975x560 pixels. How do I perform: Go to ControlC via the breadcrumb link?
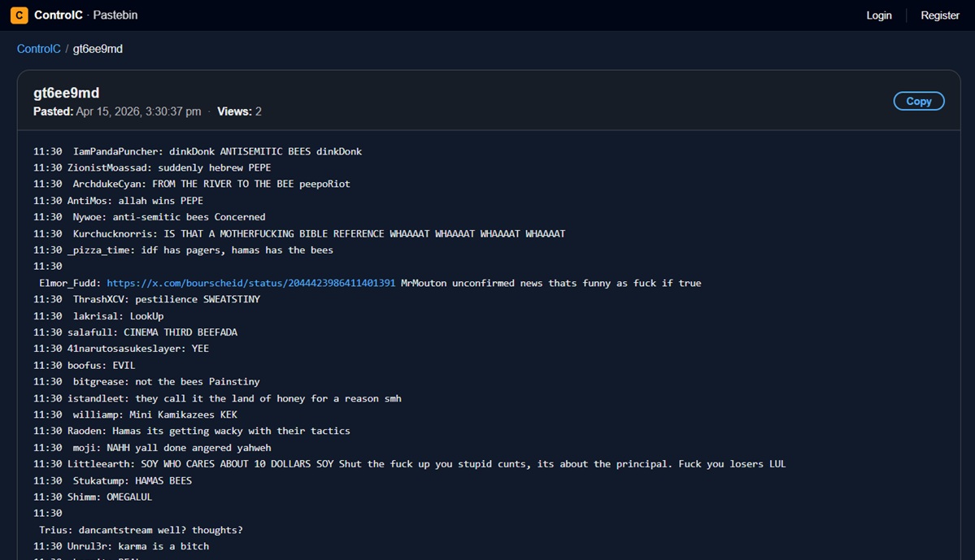[x=38, y=49]
